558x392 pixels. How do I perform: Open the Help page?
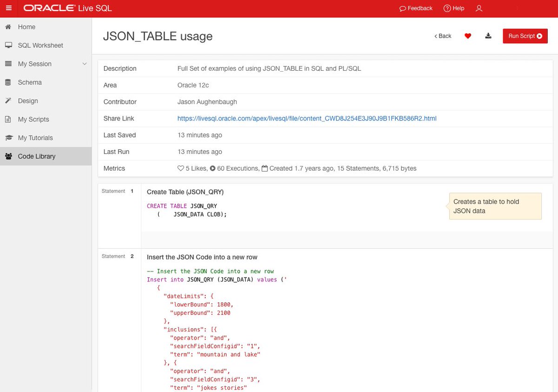point(454,8)
